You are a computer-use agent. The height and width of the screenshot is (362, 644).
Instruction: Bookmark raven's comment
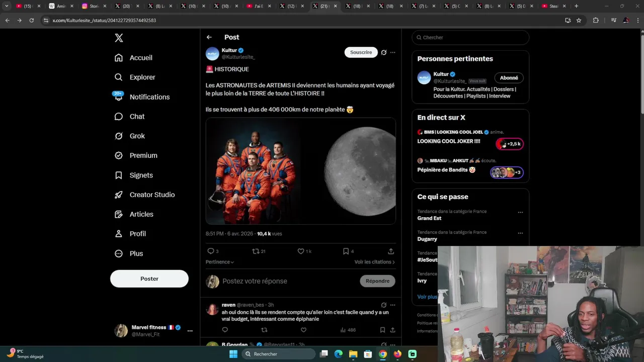pos(382,330)
